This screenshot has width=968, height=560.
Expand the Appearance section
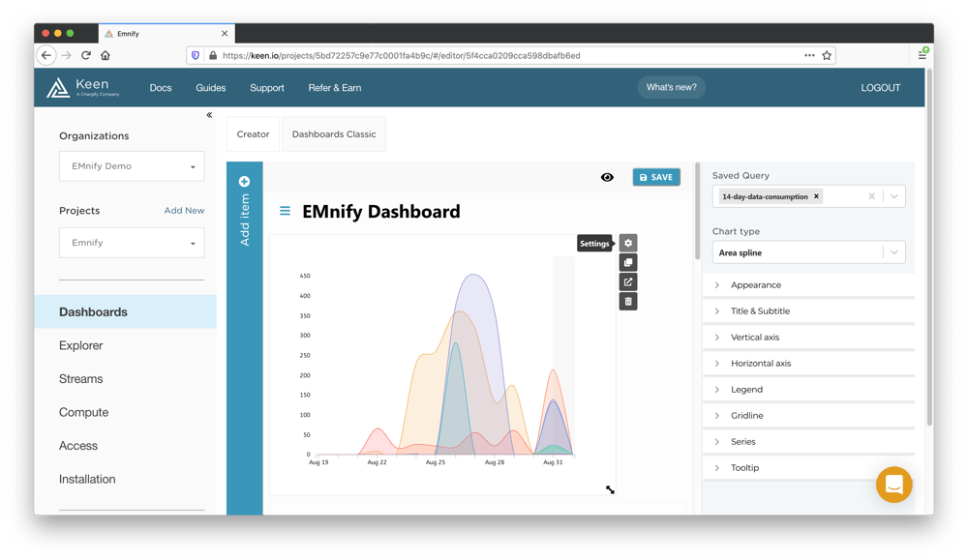click(808, 285)
